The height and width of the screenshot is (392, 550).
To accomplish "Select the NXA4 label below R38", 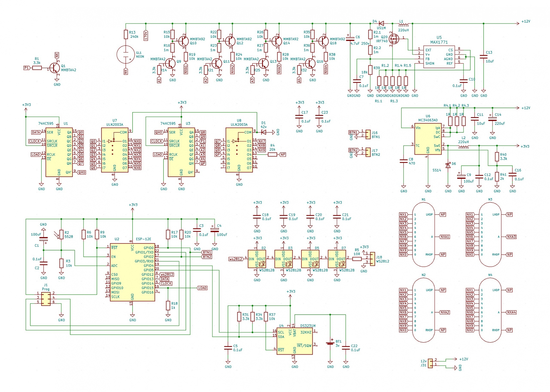I will click(326, 69).
